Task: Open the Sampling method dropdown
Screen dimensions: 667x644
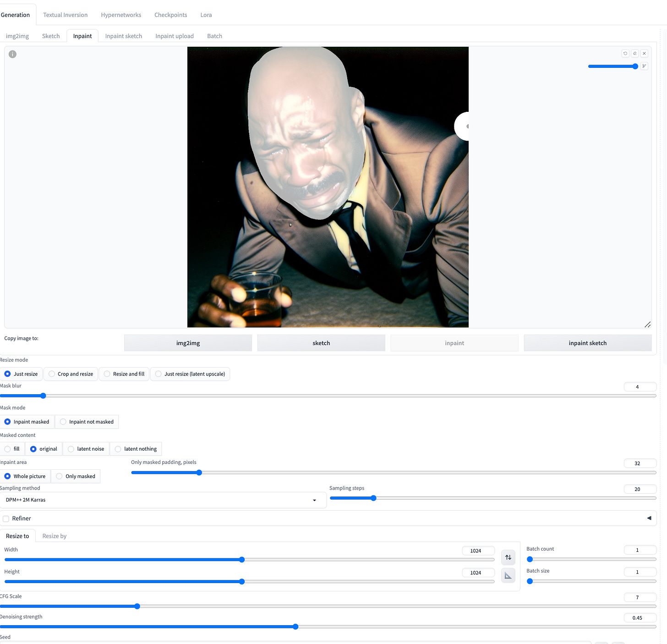Action: coord(163,500)
